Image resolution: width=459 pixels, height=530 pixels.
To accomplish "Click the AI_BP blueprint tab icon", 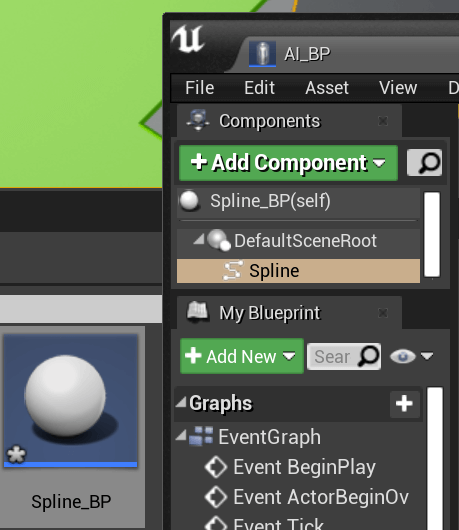I will pyautogui.click(x=262, y=54).
